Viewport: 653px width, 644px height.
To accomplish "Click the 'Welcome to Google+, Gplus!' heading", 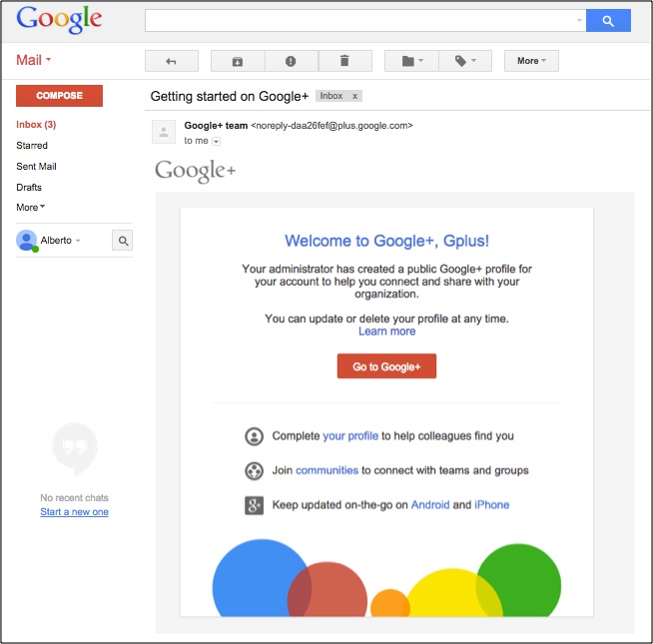I will (386, 241).
